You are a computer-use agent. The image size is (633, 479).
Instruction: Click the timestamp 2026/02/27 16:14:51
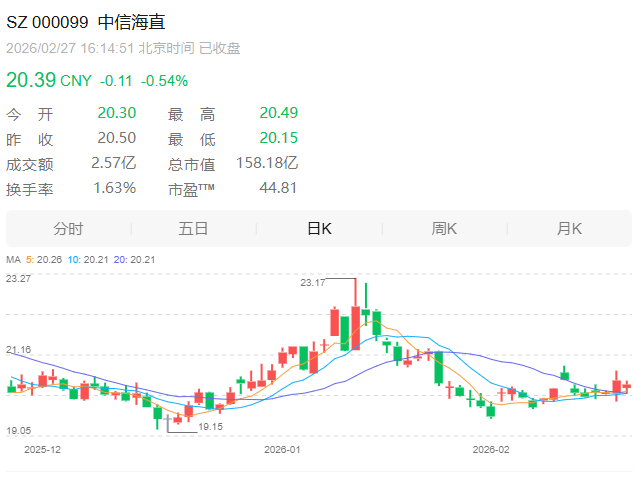coord(70,48)
